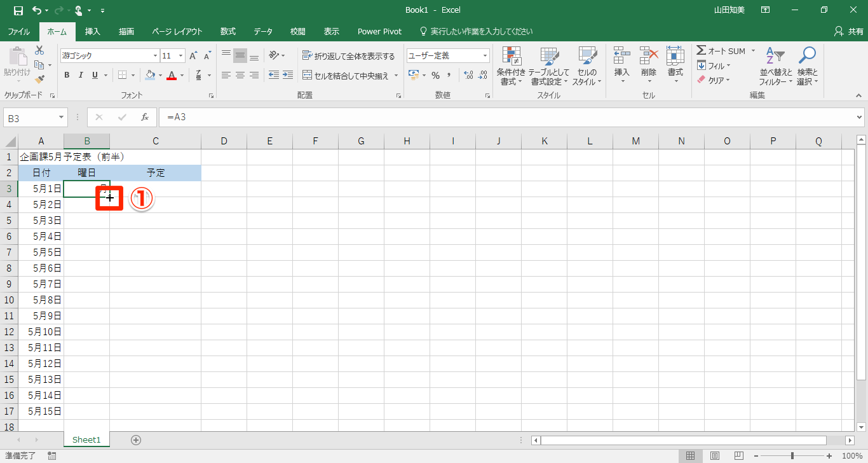This screenshot has width=868, height=463.
Task: Align text right
Action: (x=254, y=75)
